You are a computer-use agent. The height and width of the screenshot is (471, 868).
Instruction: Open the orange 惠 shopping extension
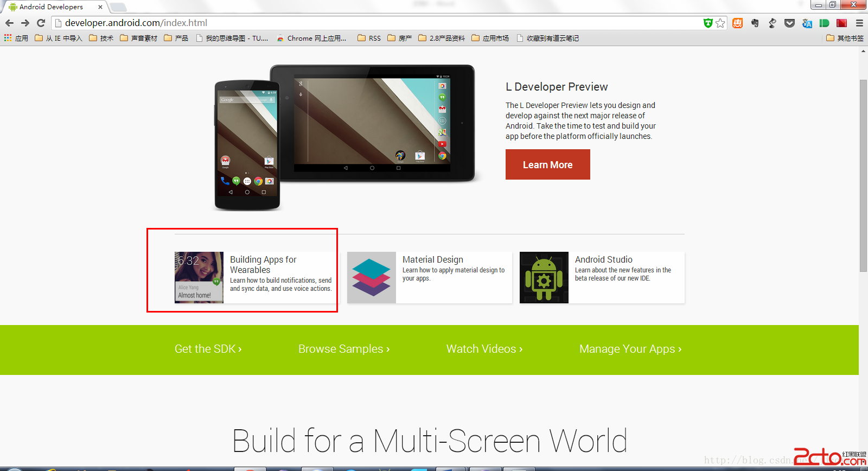pos(737,23)
